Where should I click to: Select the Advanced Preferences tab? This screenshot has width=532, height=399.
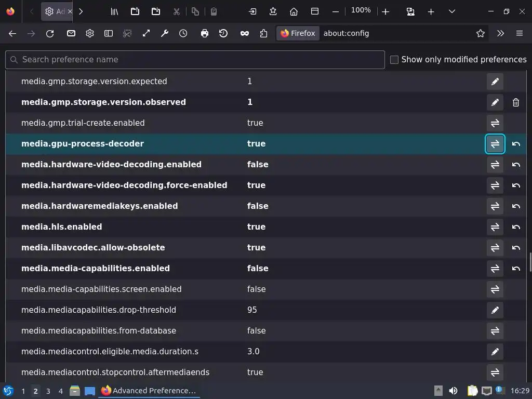click(x=57, y=11)
